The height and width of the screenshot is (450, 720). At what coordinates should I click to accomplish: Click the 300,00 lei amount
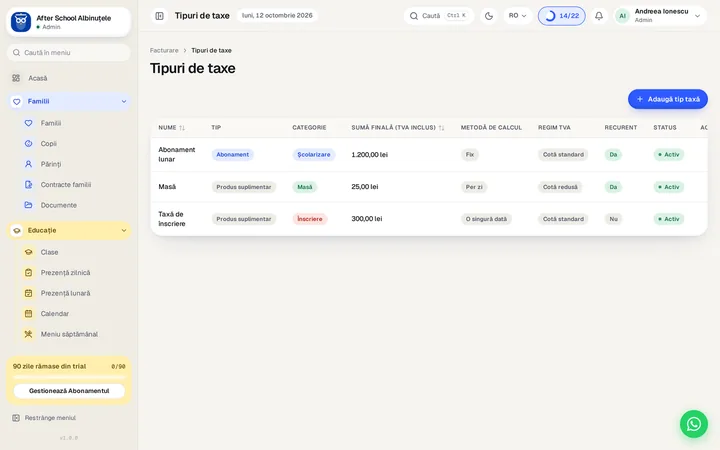point(366,219)
